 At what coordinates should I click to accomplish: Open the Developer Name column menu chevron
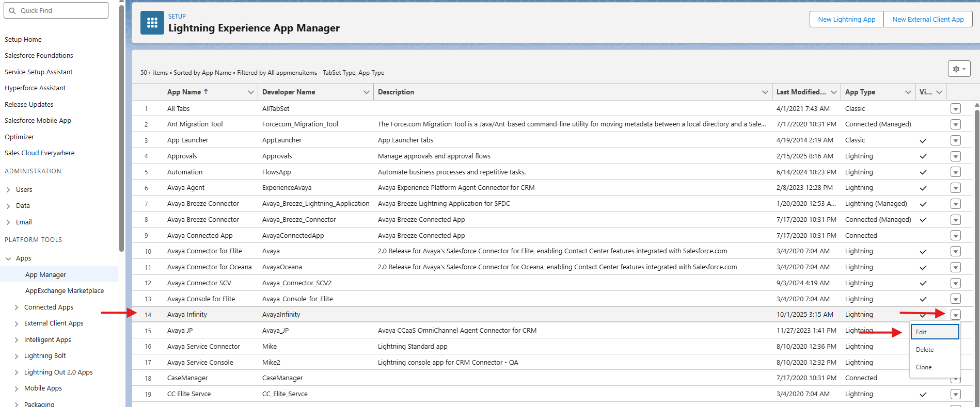[x=367, y=92]
